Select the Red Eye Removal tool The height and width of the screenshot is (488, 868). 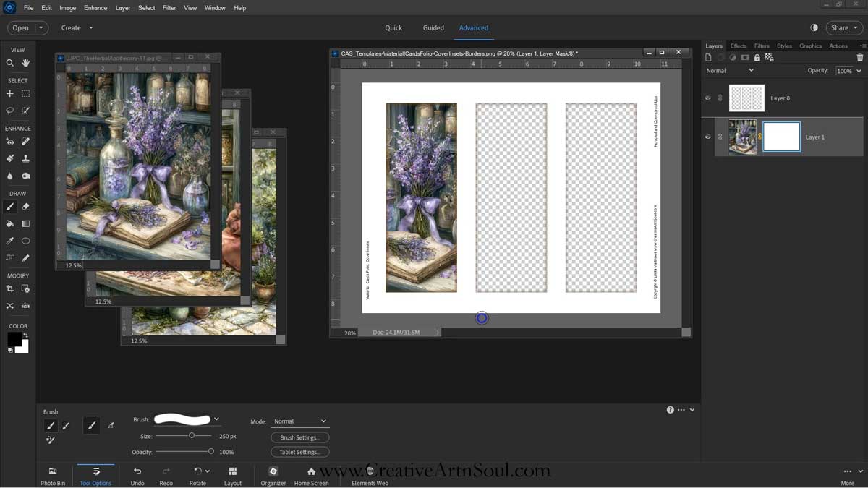tap(10, 142)
